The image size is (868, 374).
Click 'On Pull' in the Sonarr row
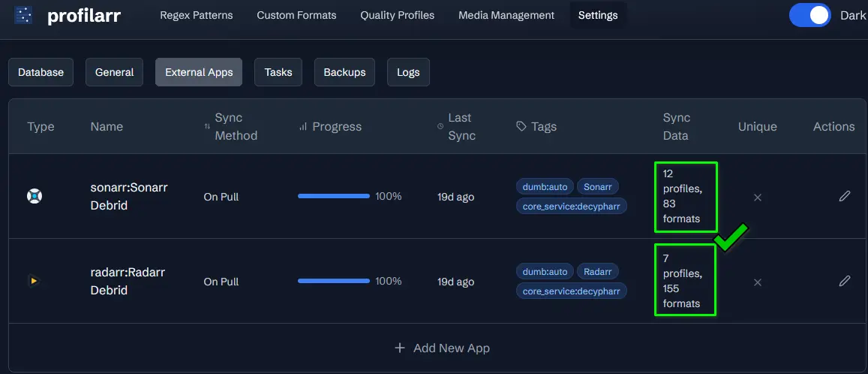[221, 197]
